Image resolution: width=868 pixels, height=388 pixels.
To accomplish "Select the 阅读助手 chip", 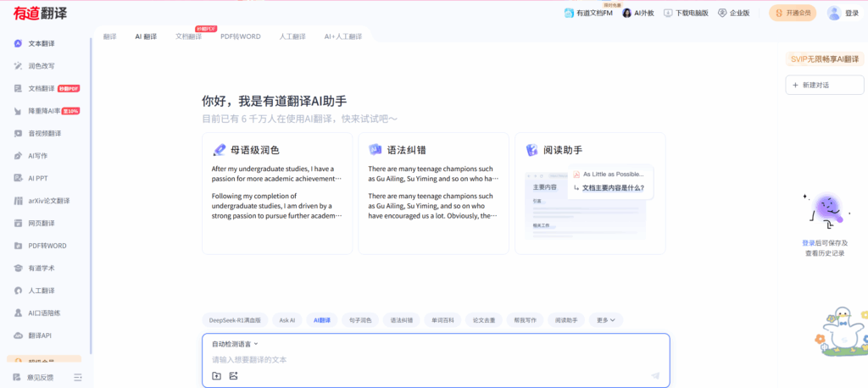I will tap(566, 320).
